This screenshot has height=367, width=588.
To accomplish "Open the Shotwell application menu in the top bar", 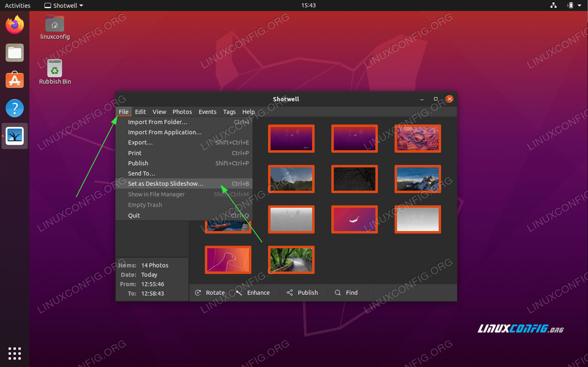I will (63, 5).
